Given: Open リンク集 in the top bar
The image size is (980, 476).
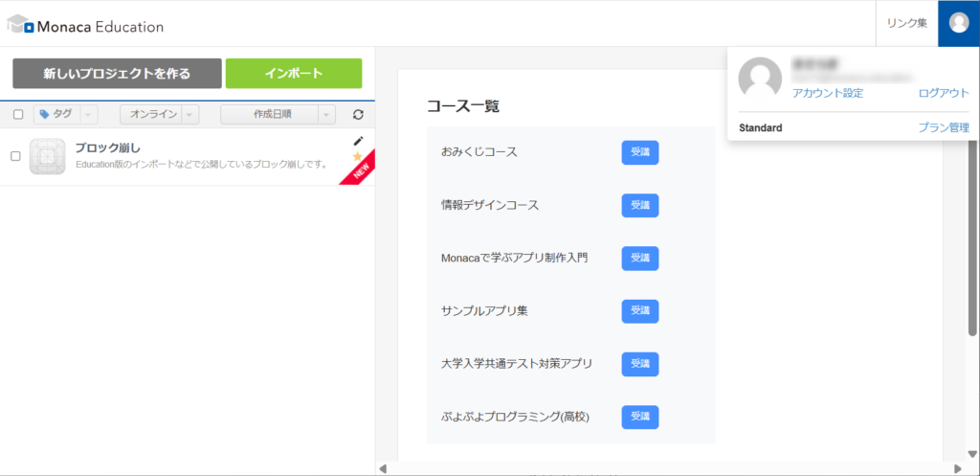Looking at the screenshot, I should (906, 23).
